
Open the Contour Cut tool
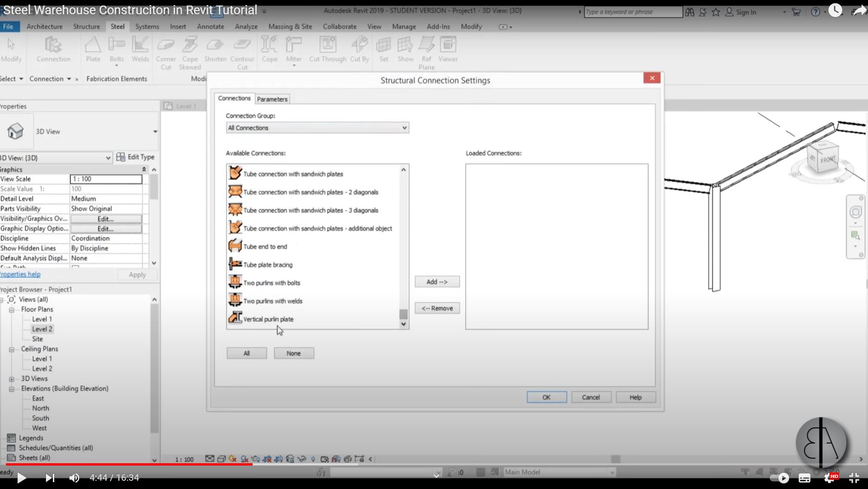[242, 51]
